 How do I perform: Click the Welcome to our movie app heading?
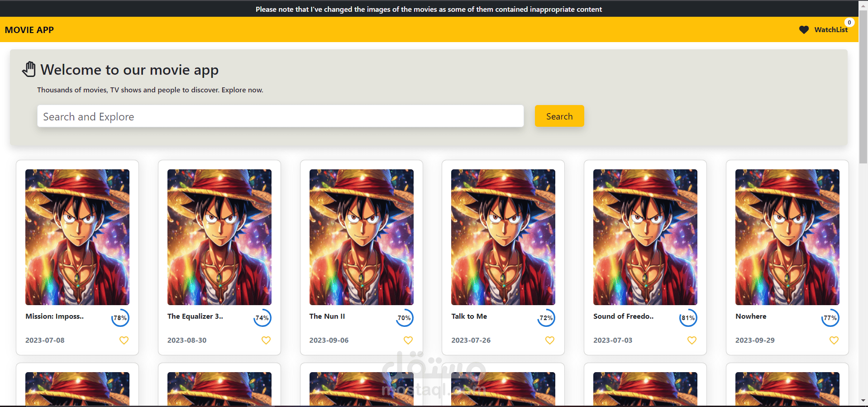coord(129,70)
